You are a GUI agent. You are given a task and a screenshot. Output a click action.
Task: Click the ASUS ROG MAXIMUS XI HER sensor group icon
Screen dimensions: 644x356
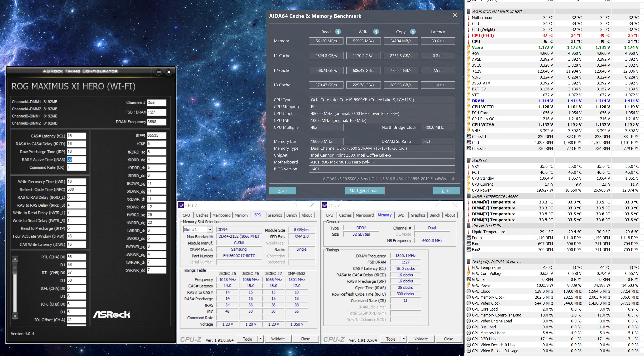tap(468, 11)
